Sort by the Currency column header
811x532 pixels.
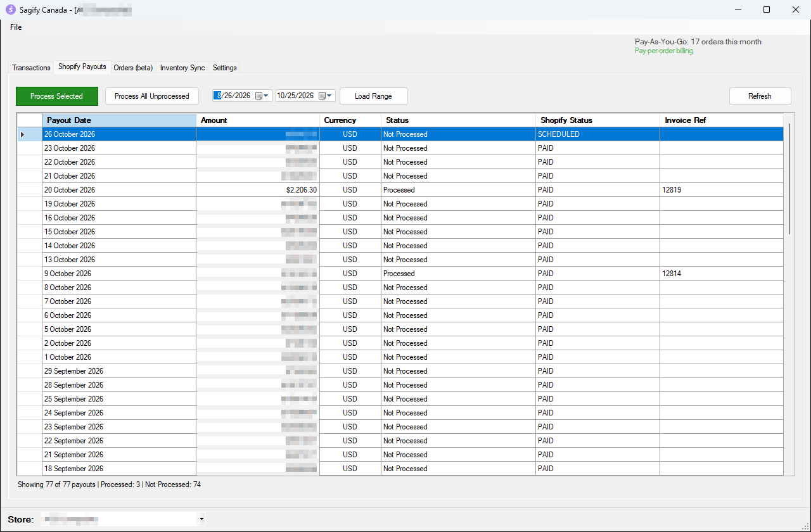click(350, 120)
